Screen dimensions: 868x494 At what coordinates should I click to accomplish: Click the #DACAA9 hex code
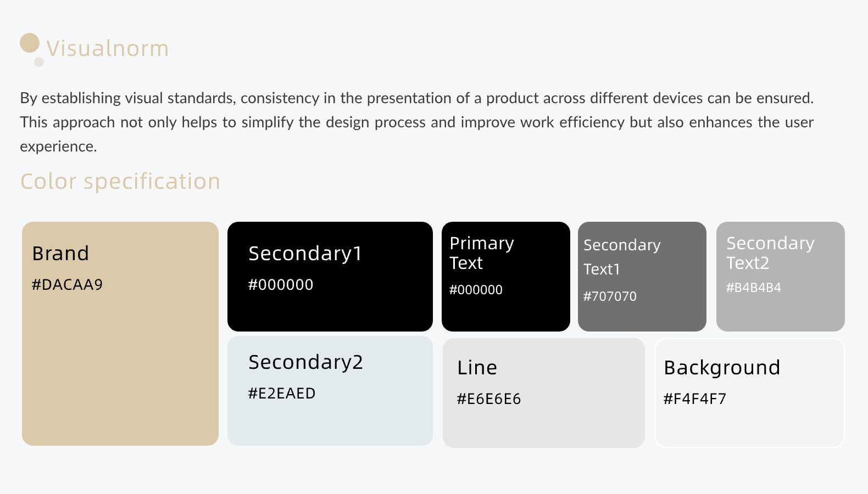[x=67, y=284]
